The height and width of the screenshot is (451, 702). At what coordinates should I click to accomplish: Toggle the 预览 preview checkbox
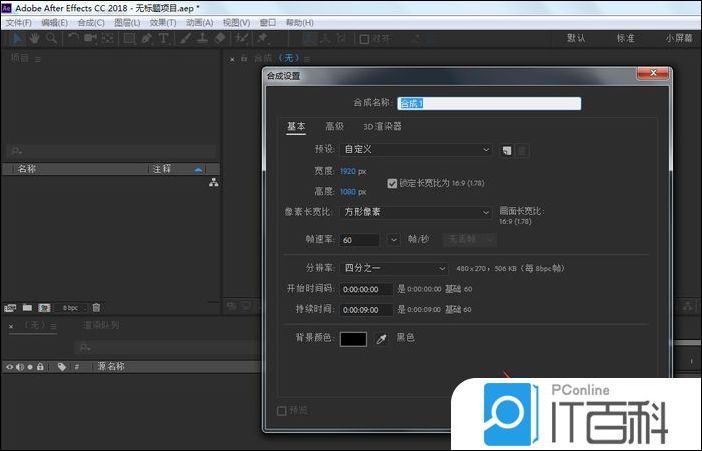point(281,410)
